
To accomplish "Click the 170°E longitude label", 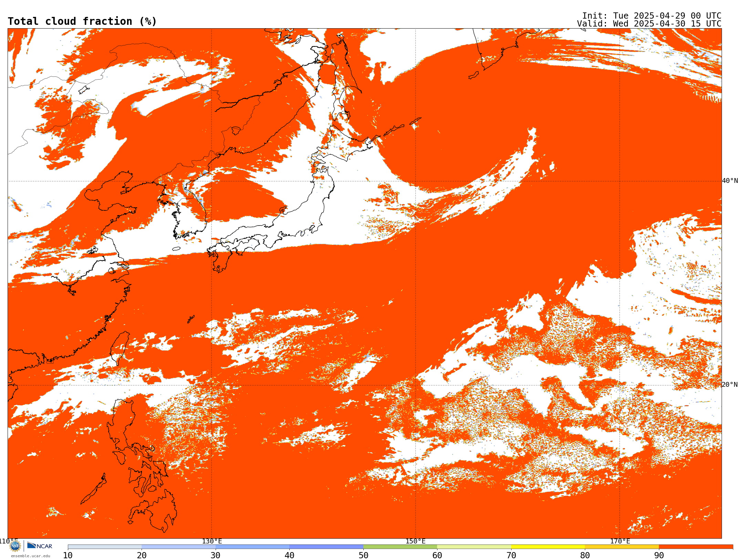I will coord(620,541).
